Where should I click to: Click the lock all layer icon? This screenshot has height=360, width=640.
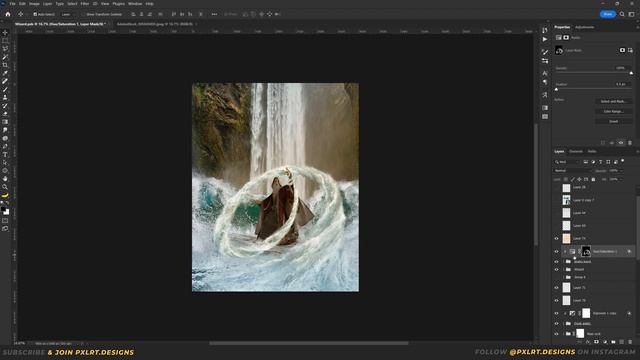point(593,179)
